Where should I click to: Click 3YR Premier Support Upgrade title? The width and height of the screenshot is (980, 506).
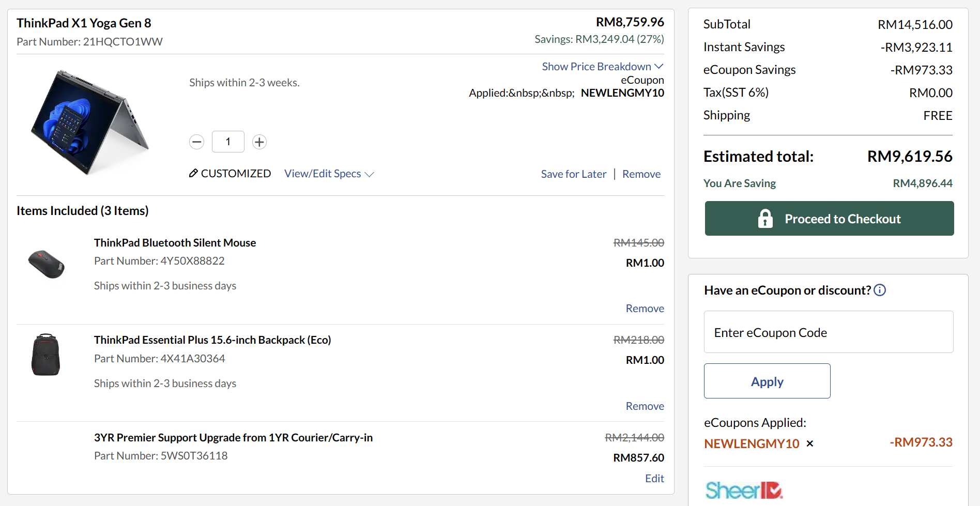click(233, 438)
